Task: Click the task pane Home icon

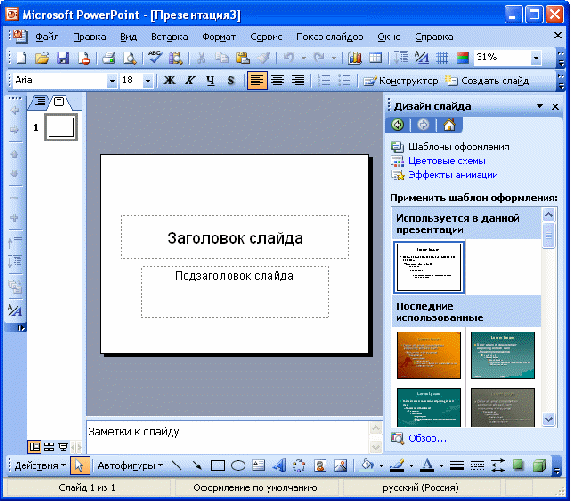Action: click(x=449, y=125)
